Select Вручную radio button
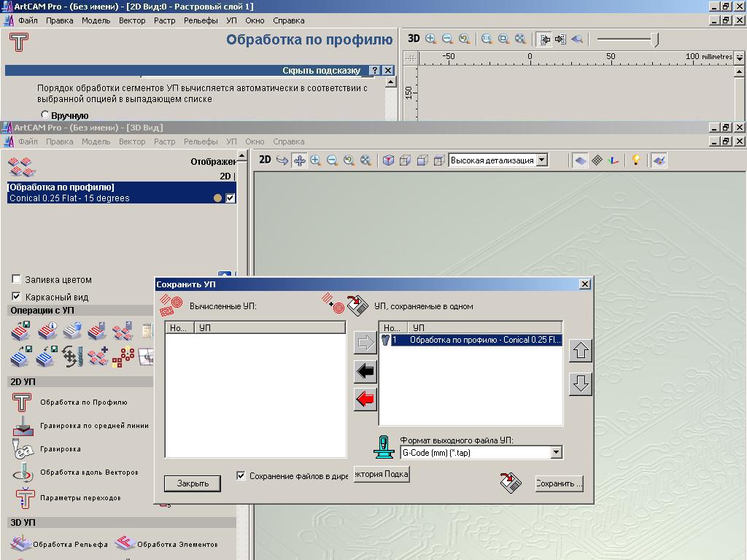747x560 pixels. pyautogui.click(x=44, y=114)
